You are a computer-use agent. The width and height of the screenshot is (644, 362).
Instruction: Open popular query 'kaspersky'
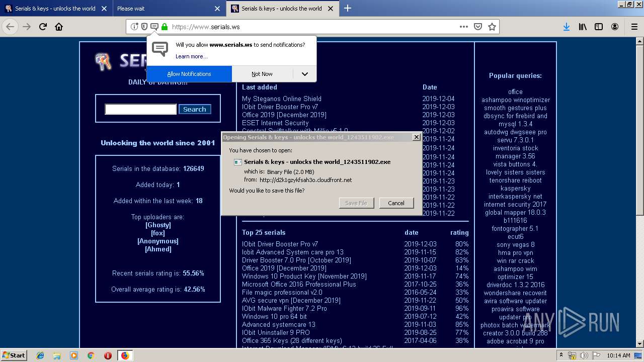515,188
